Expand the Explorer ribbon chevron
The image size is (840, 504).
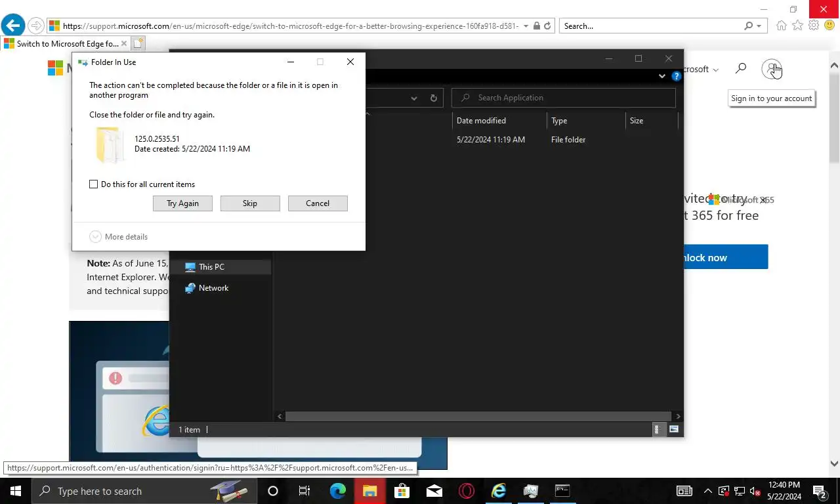pyautogui.click(x=662, y=76)
